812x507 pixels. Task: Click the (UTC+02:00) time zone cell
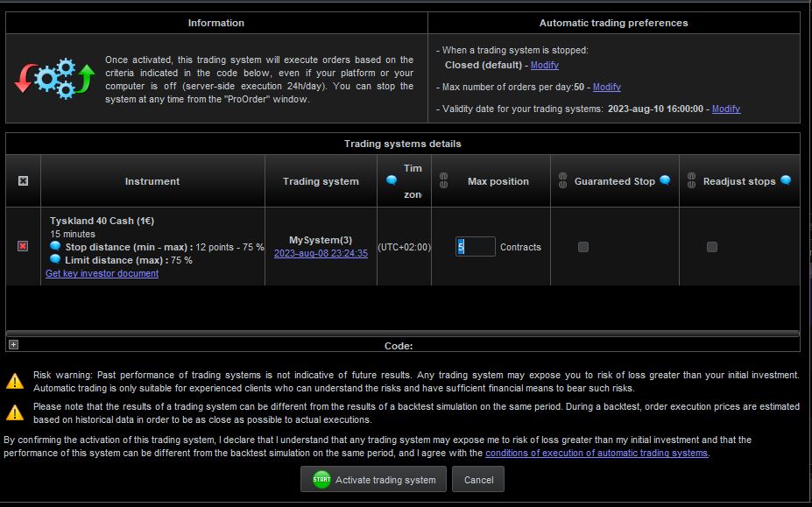pyautogui.click(x=404, y=247)
